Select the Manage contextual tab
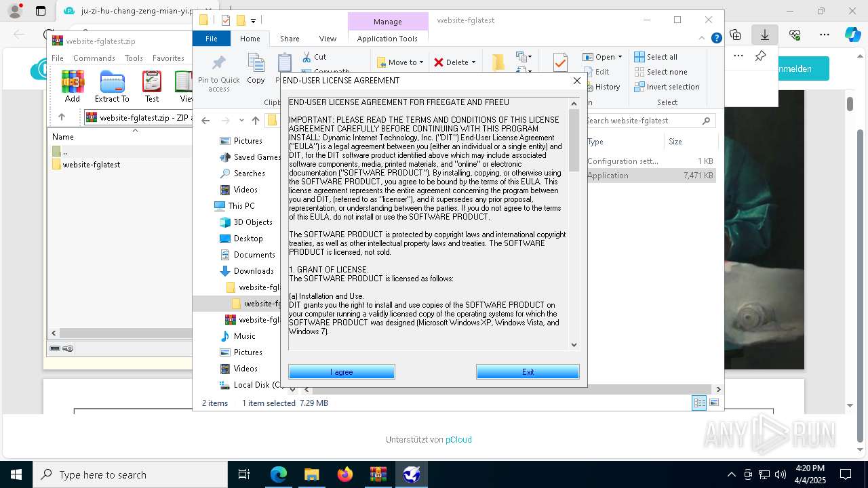Screen dimensions: 868x488 point(388,22)
